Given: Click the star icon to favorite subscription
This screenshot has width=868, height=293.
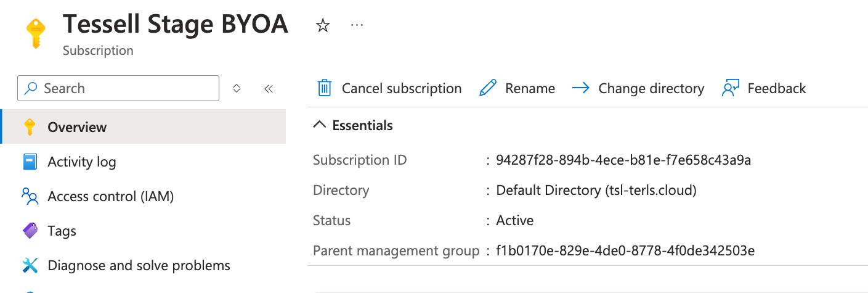Looking at the screenshot, I should click(323, 25).
